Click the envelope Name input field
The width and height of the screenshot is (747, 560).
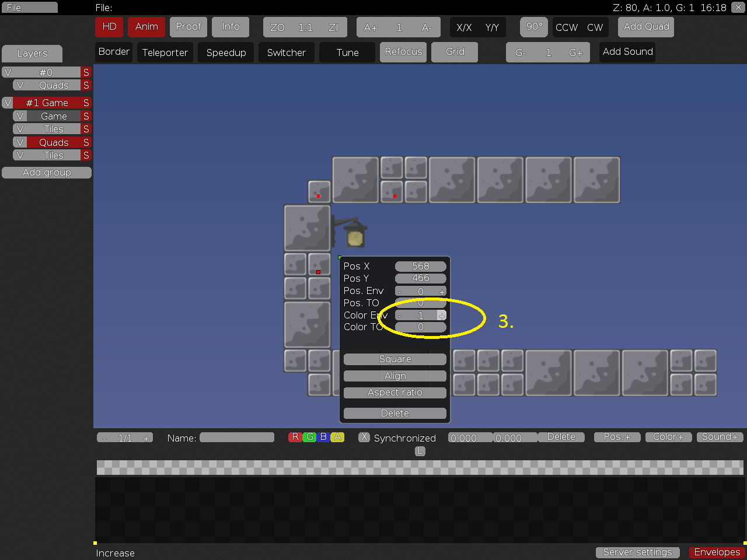(237, 437)
